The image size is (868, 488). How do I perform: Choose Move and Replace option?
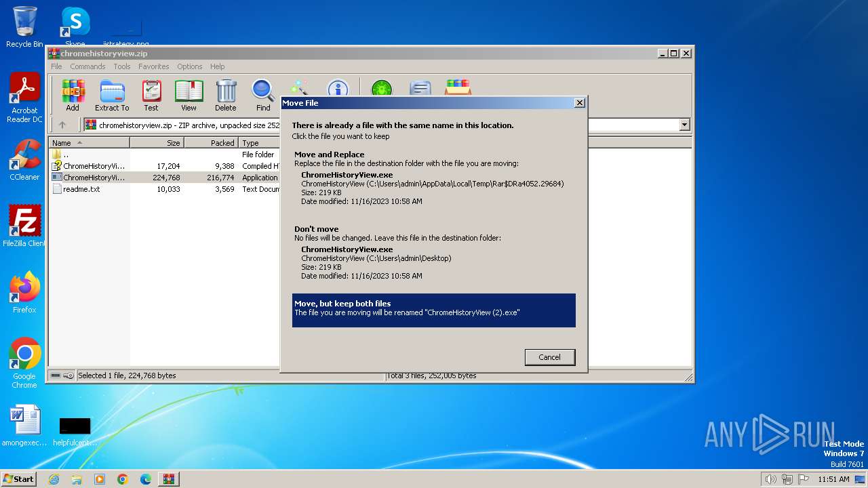pos(434,179)
